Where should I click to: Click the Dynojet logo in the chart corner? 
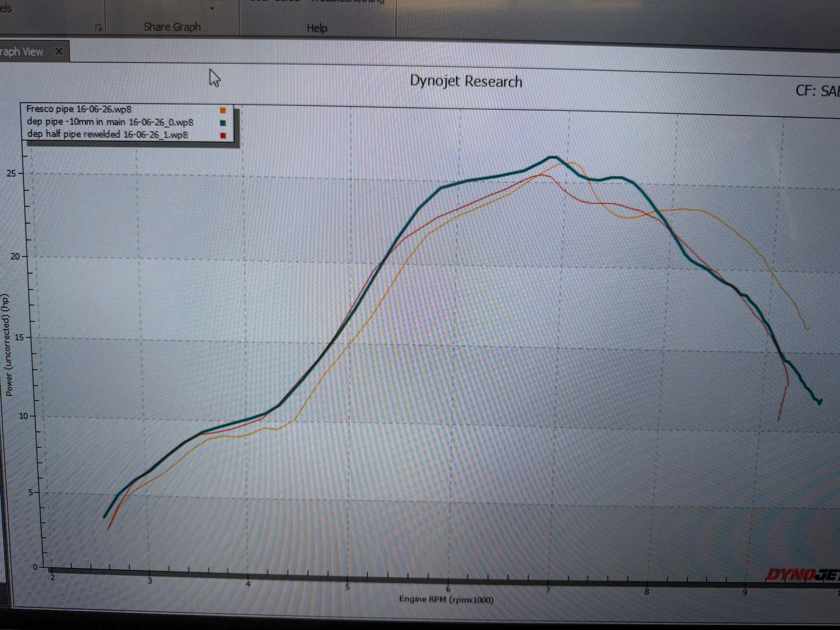803,575
